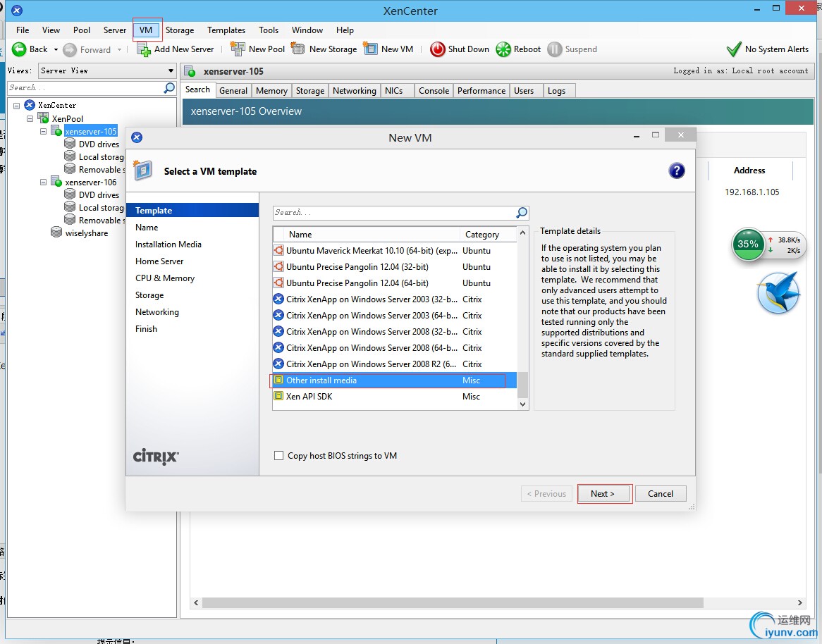Collapse the xenserver-106 tree node
Viewport: 822px width, 644px height.
[x=44, y=182]
